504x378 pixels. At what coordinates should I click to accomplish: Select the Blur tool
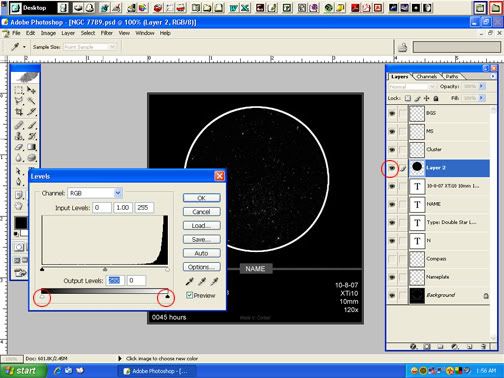pyautogui.click(x=19, y=158)
